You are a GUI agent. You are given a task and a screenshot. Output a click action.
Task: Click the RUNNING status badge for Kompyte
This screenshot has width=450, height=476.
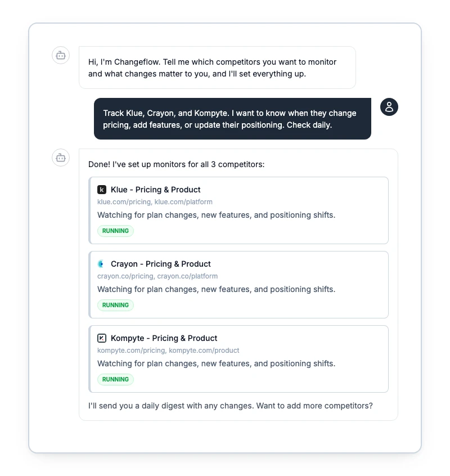pyautogui.click(x=115, y=379)
